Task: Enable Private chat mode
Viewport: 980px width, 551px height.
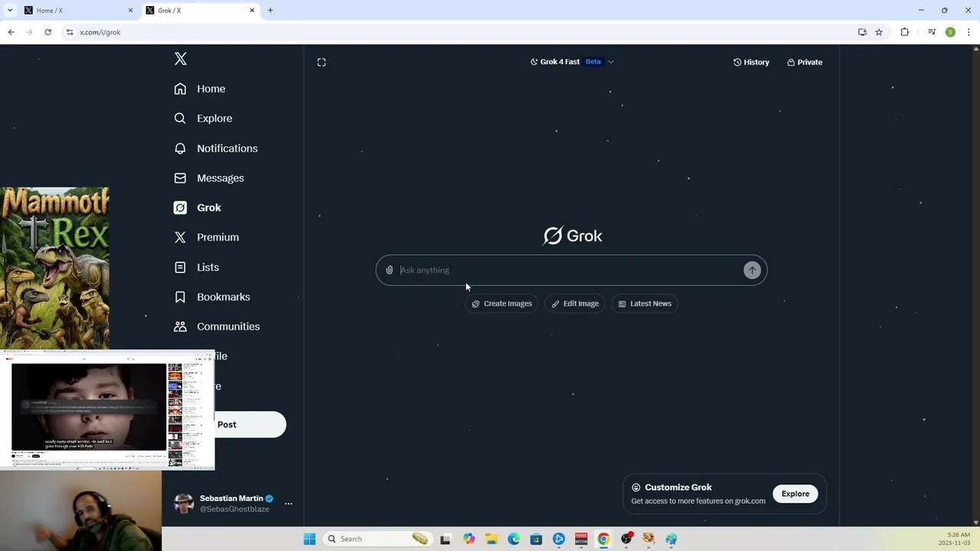Action: tap(805, 62)
